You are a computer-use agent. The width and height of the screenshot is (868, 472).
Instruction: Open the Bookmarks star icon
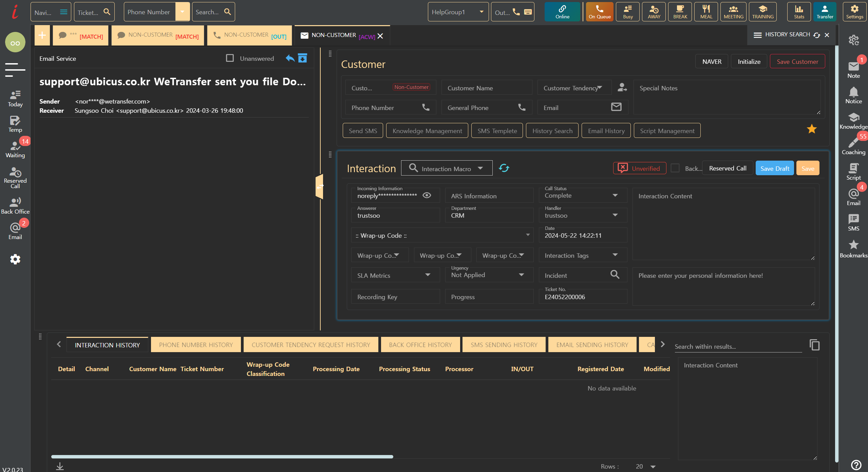[853, 249]
